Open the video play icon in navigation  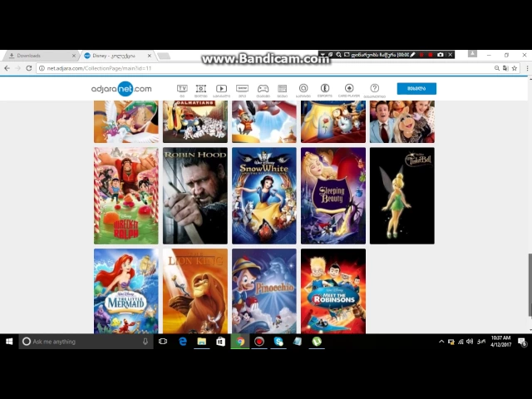221,89
